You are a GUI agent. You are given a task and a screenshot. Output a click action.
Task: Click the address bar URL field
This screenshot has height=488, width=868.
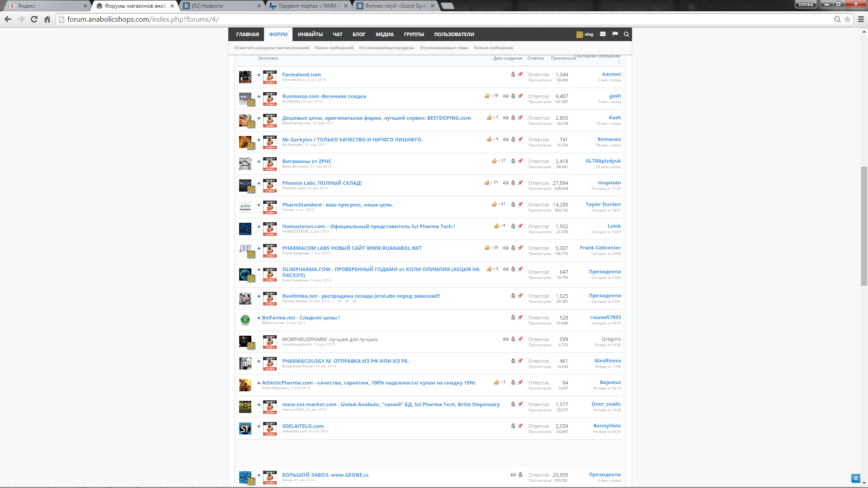pyautogui.click(x=448, y=19)
